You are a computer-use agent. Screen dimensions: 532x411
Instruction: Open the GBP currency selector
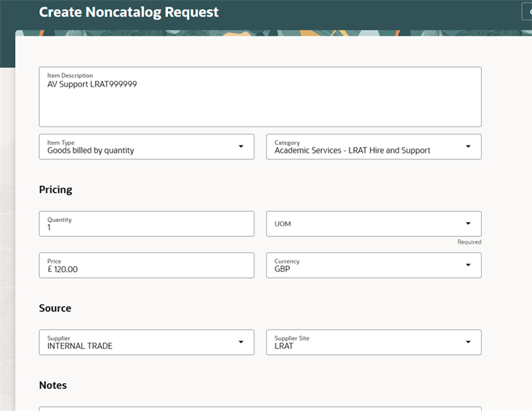[x=363, y=266]
